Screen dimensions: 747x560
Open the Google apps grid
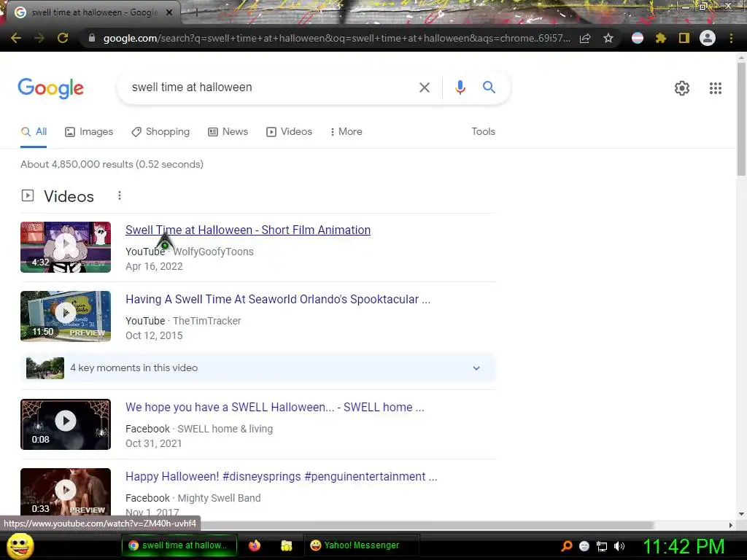click(x=715, y=88)
